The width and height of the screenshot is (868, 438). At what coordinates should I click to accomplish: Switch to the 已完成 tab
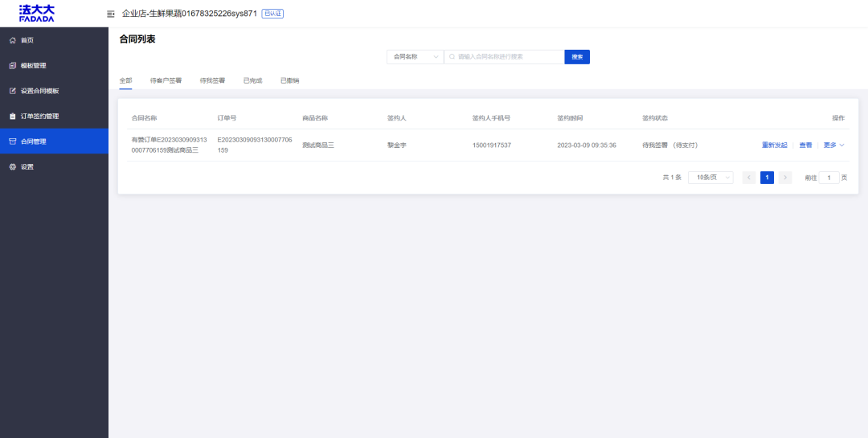click(252, 80)
